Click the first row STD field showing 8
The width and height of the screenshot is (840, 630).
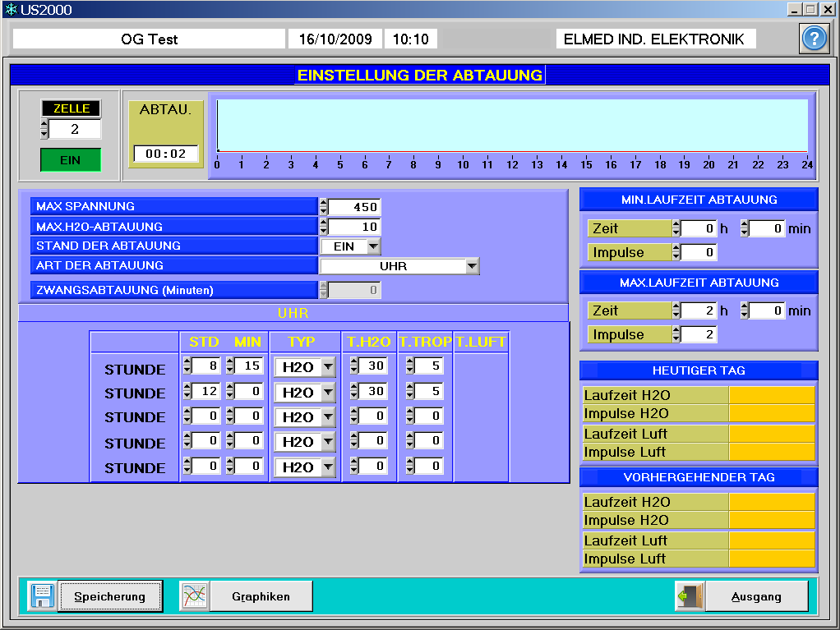(205, 366)
